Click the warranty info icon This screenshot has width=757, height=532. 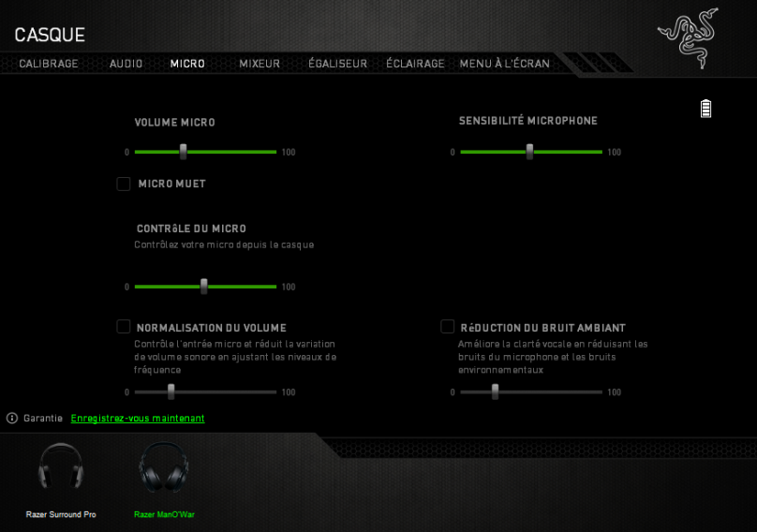[x=12, y=418]
